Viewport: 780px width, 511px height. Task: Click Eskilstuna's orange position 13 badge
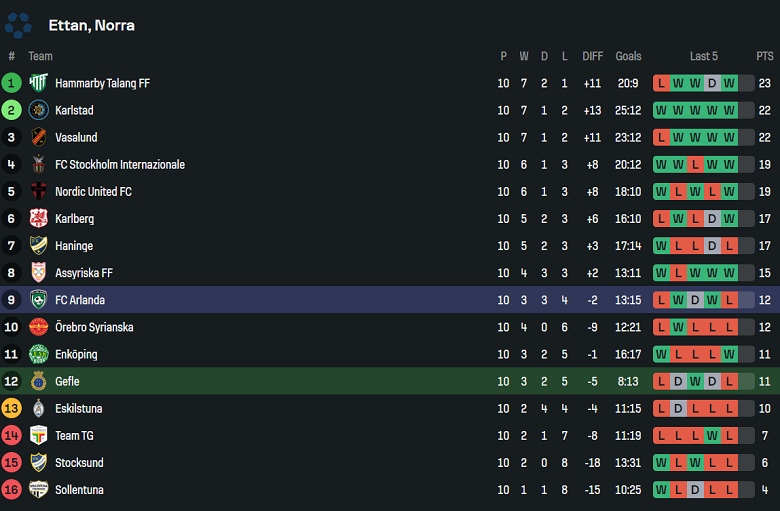click(x=12, y=408)
